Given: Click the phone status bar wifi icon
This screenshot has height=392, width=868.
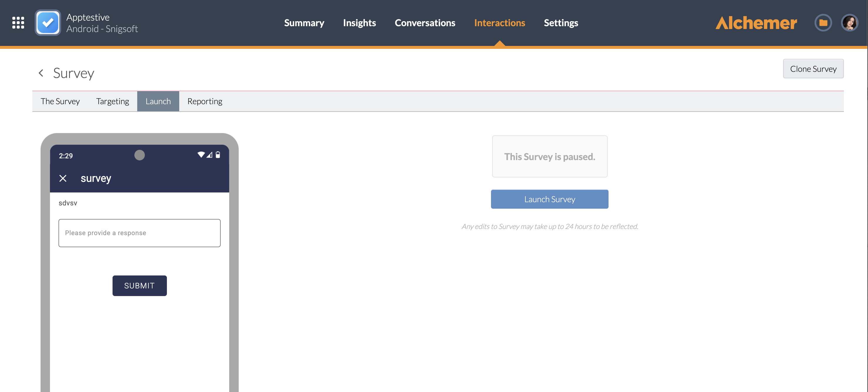Looking at the screenshot, I should (x=201, y=155).
